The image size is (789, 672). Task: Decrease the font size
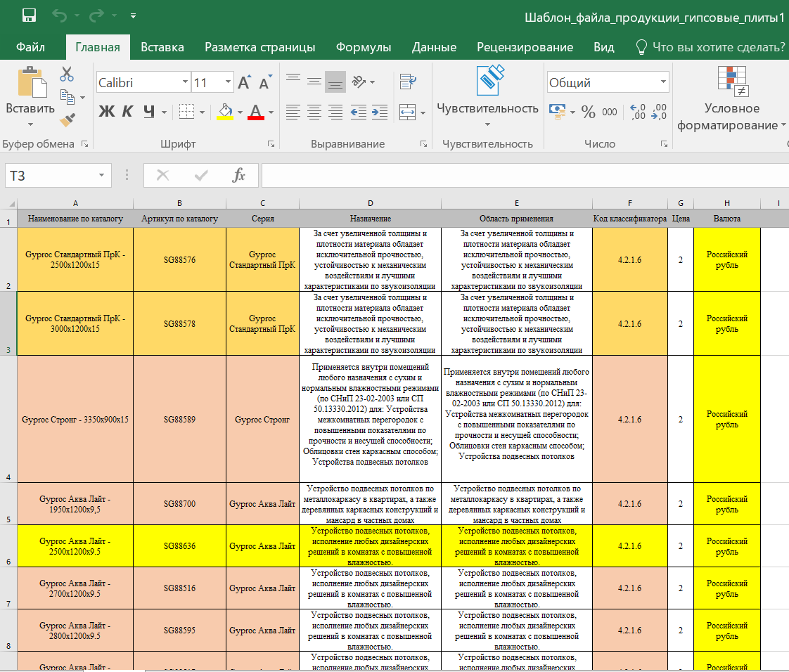pos(265,82)
